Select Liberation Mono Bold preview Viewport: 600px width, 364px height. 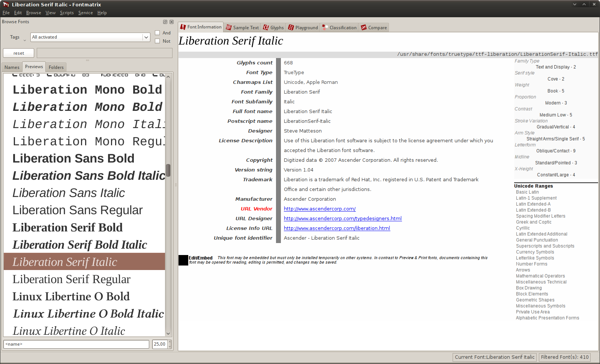84,90
